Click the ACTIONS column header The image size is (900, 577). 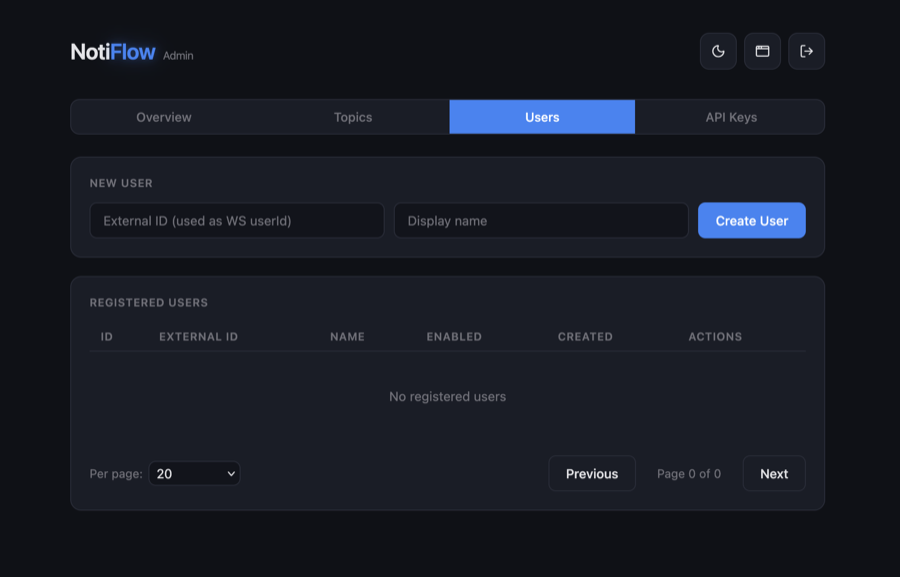click(715, 336)
